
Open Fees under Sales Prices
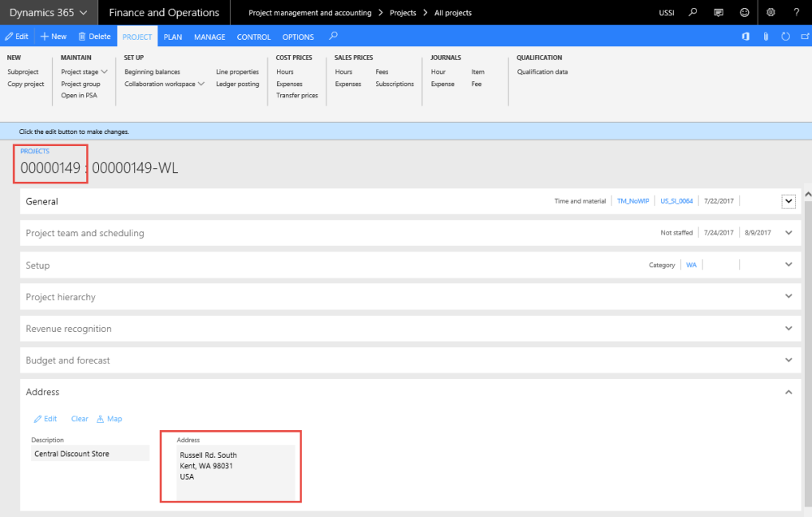(x=382, y=72)
